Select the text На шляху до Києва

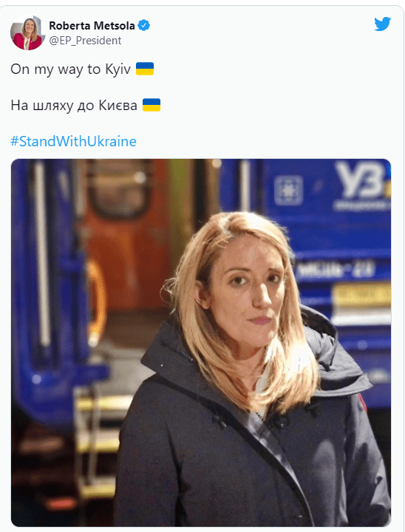tap(74, 106)
